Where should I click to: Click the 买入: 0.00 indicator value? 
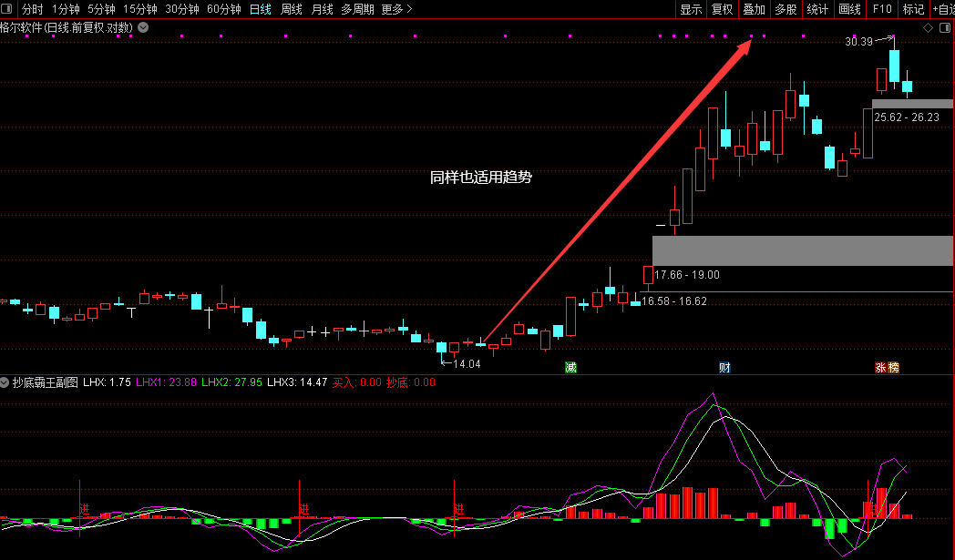(357, 382)
